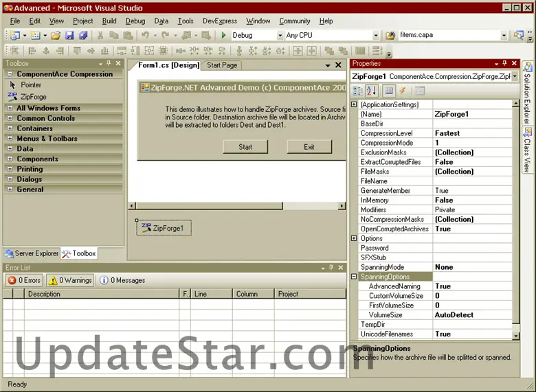This screenshot has height=392, width=536.
Task: Sort Error List by Description column
Action: 102,294
